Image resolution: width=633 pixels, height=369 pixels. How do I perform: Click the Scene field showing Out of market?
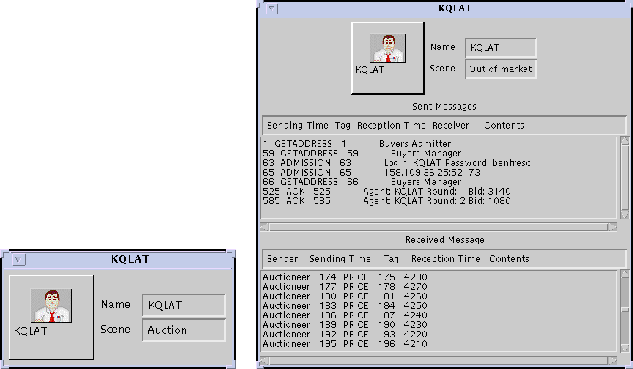[501, 69]
